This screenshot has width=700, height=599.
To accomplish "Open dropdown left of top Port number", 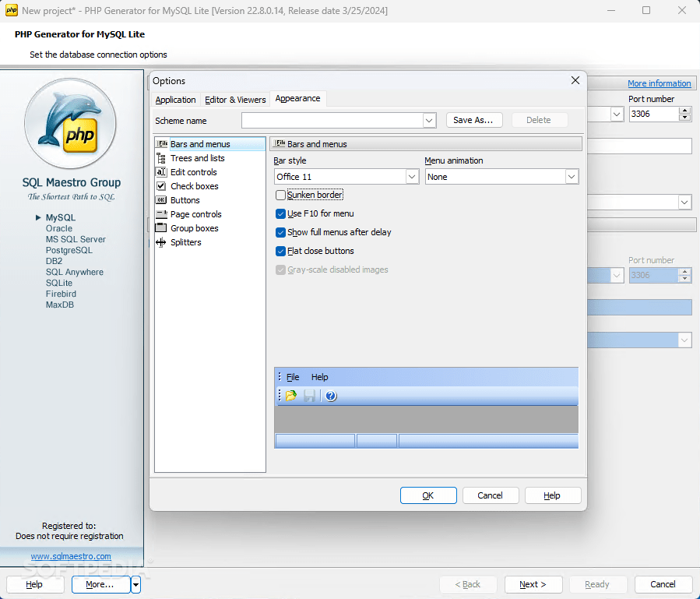I will pos(617,114).
